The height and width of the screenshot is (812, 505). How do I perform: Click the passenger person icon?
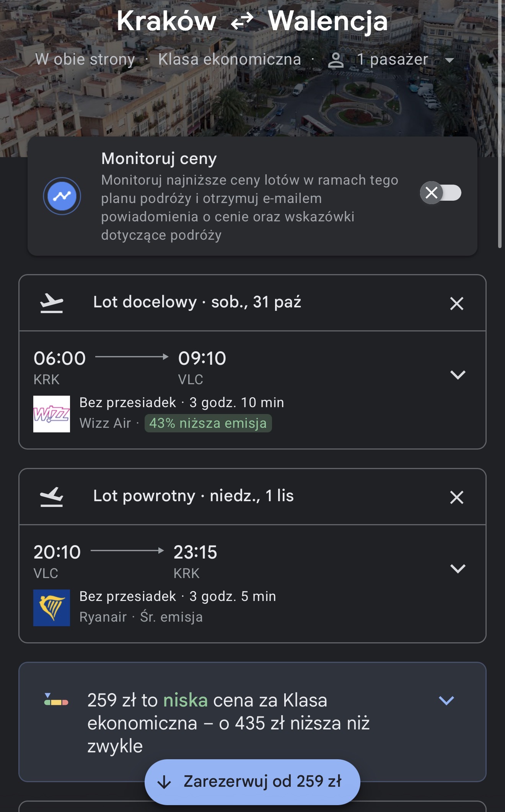tap(336, 60)
